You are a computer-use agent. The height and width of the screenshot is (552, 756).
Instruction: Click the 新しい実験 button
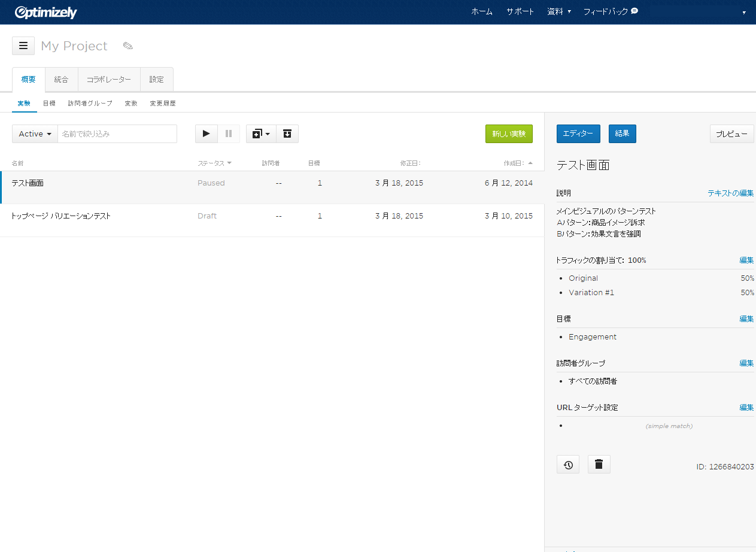(x=509, y=134)
